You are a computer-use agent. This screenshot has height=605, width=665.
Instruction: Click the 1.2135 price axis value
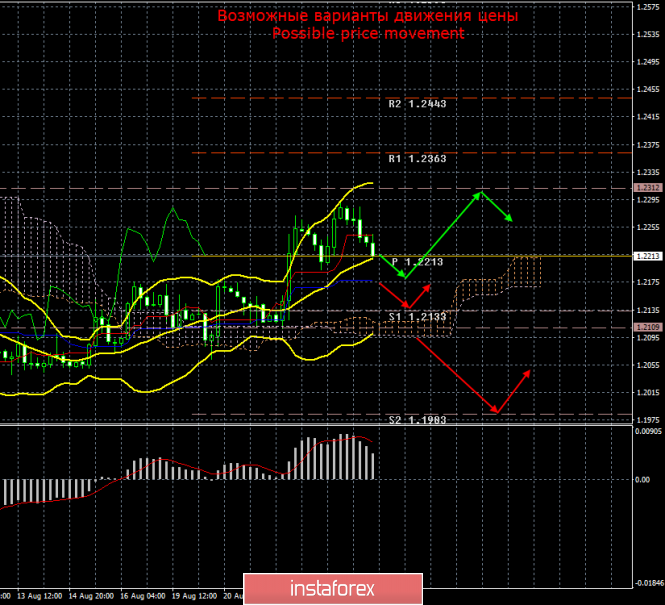(648, 310)
